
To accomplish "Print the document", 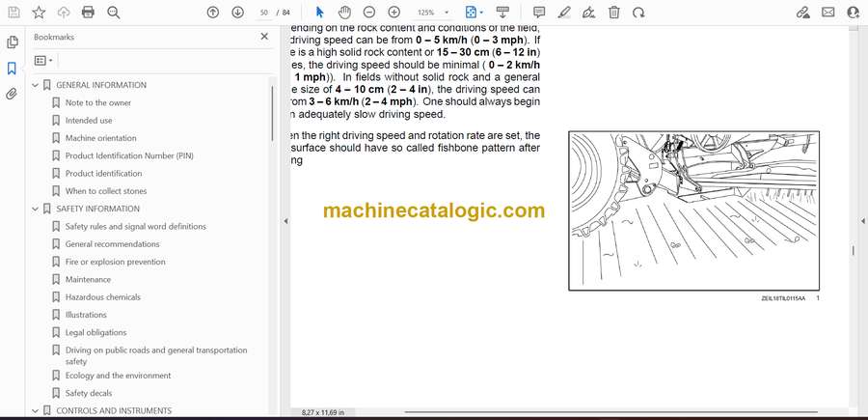I will click(x=88, y=13).
